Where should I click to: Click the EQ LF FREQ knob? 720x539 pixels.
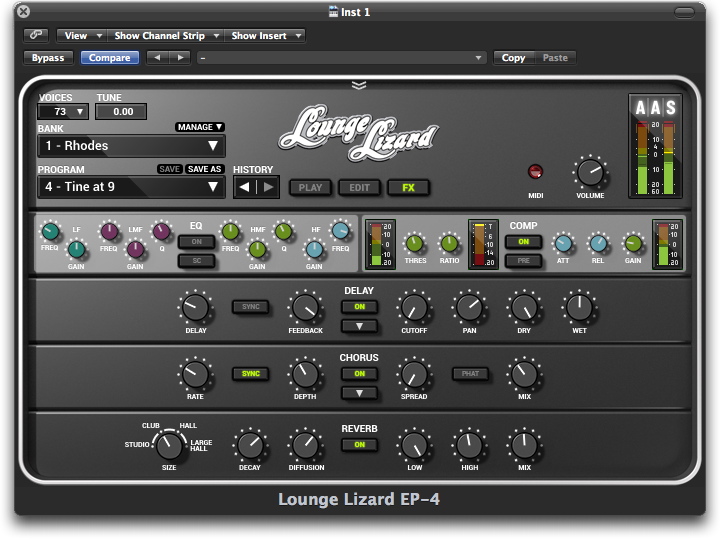pyautogui.click(x=50, y=231)
